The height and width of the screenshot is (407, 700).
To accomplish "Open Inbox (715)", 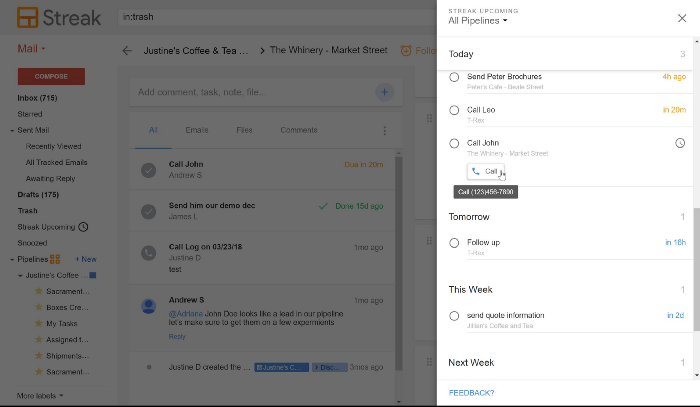I will (37, 98).
